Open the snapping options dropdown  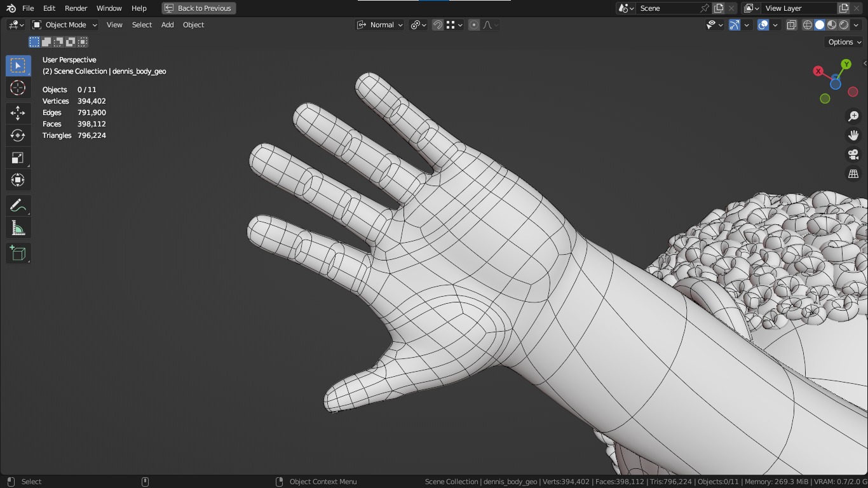tap(454, 25)
